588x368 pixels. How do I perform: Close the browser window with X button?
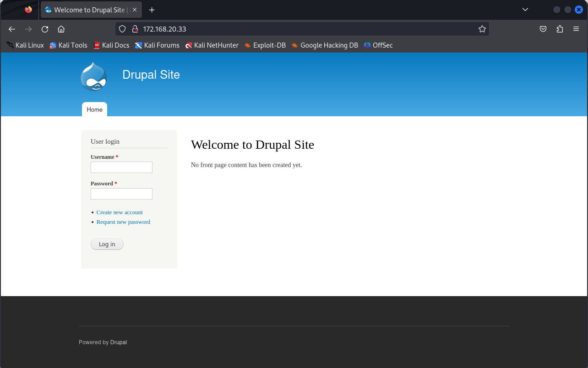[x=579, y=10]
